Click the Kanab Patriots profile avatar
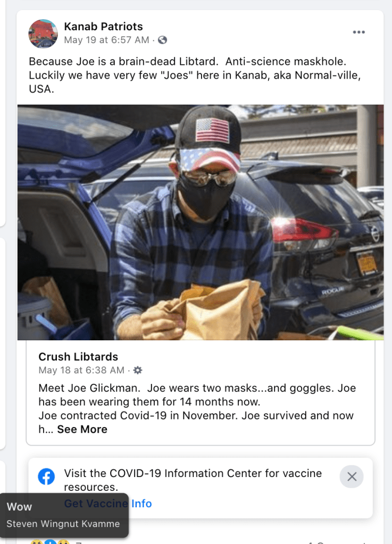Viewport: 392px width, 544px height. point(43,34)
